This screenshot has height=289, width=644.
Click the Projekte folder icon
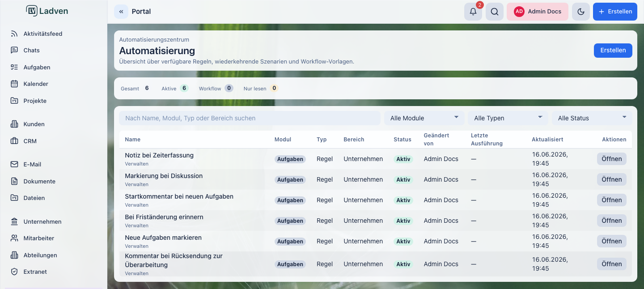point(14,101)
